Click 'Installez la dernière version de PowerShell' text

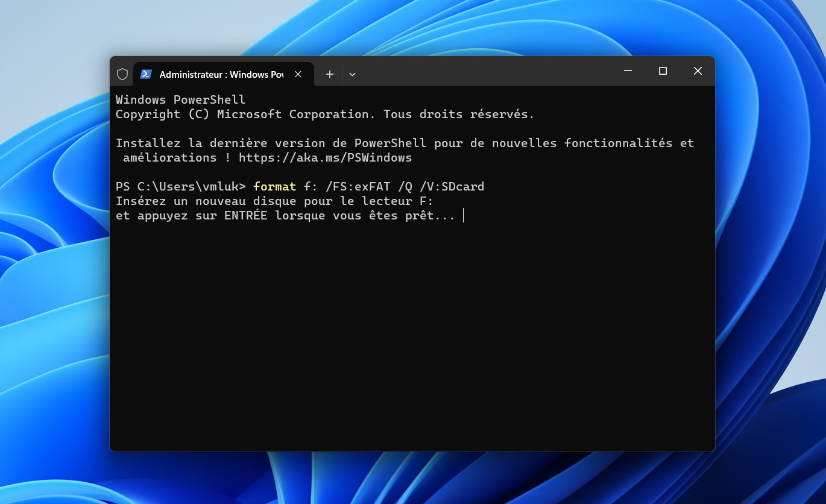pyautogui.click(x=271, y=143)
